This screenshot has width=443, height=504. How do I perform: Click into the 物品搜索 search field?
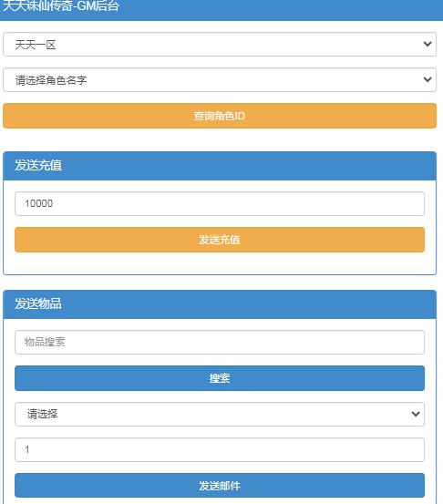[x=220, y=342]
